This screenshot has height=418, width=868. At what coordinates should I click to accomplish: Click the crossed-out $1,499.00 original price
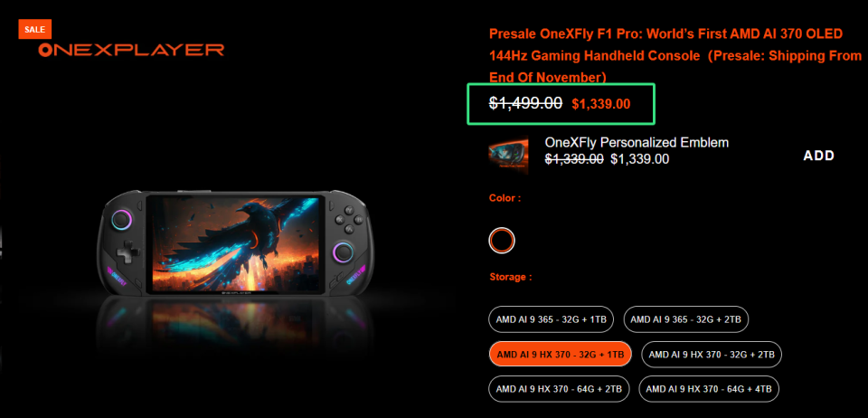(x=525, y=103)
